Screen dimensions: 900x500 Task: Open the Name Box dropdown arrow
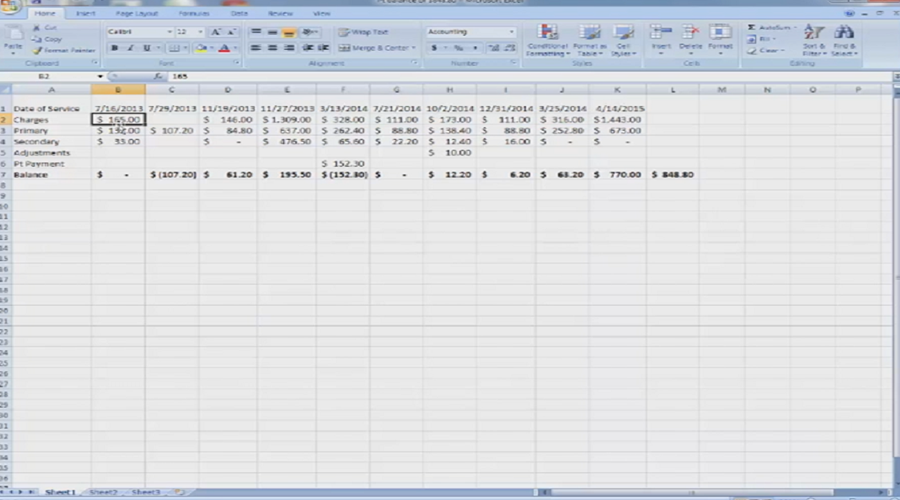point(99,76)
